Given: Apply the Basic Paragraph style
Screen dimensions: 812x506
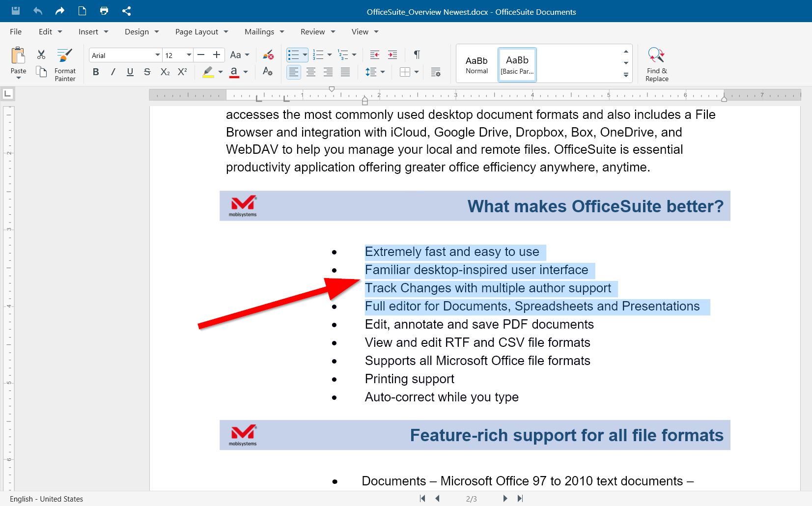Looking at the screenshot, I should [517, 64].
